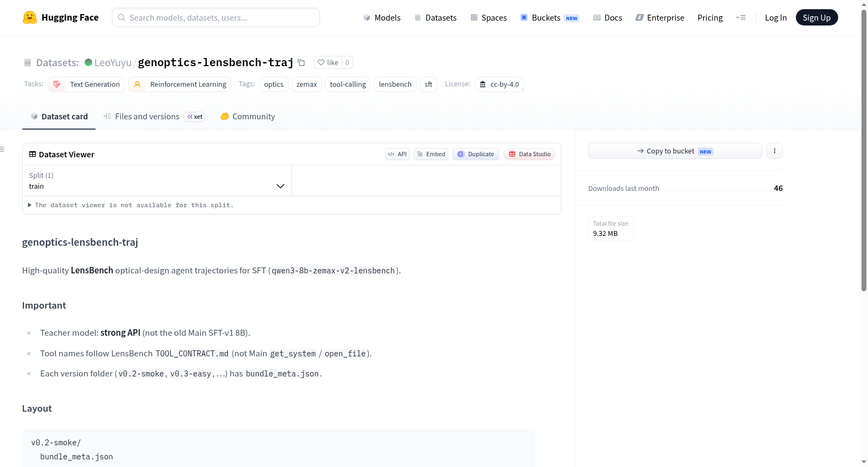
Task: Click the lensbench tag
Action: (x=395, y=84)
